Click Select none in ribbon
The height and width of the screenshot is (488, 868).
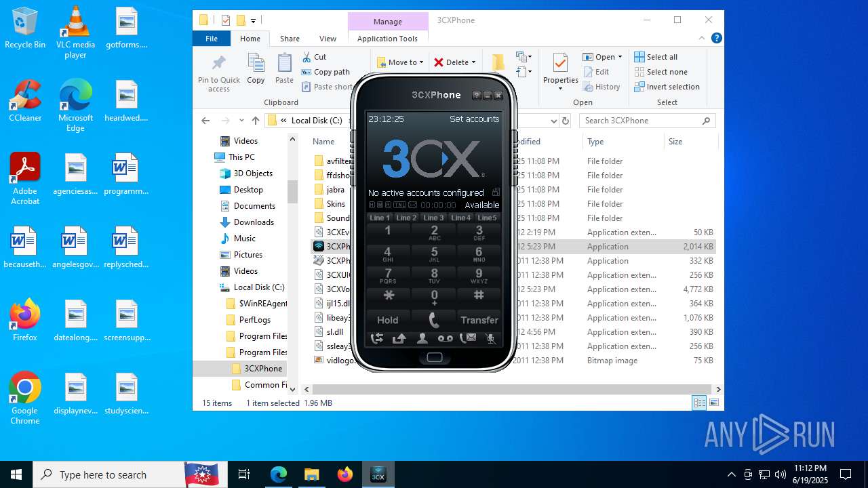coord(660,72)
